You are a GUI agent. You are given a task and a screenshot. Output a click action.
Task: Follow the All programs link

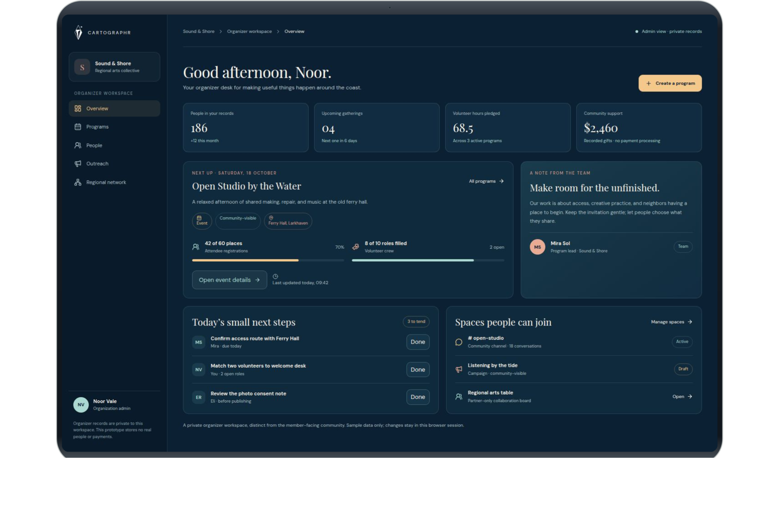(486, 181)
